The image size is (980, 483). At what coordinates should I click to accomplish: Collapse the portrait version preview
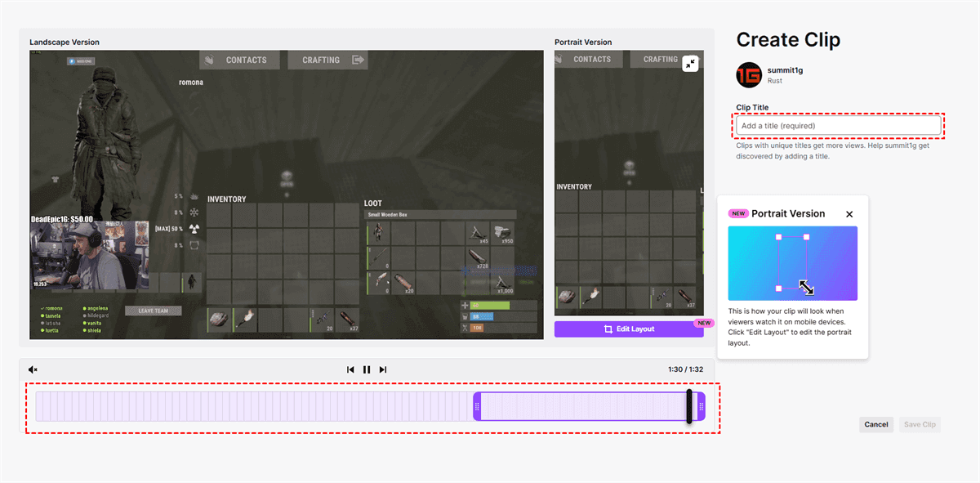point(691,63)
